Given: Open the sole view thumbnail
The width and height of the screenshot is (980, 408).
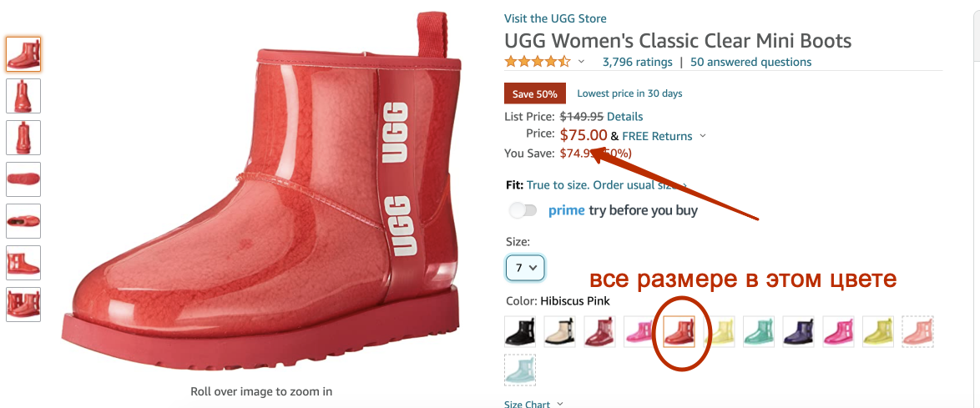Looking at the screenshot, I should (23, 179).
